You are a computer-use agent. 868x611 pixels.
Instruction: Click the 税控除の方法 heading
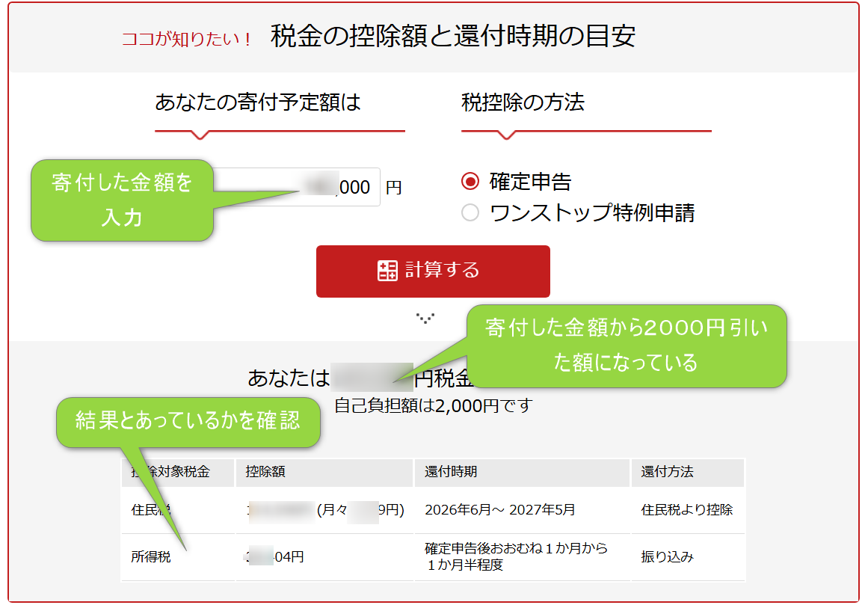point(523,102)
